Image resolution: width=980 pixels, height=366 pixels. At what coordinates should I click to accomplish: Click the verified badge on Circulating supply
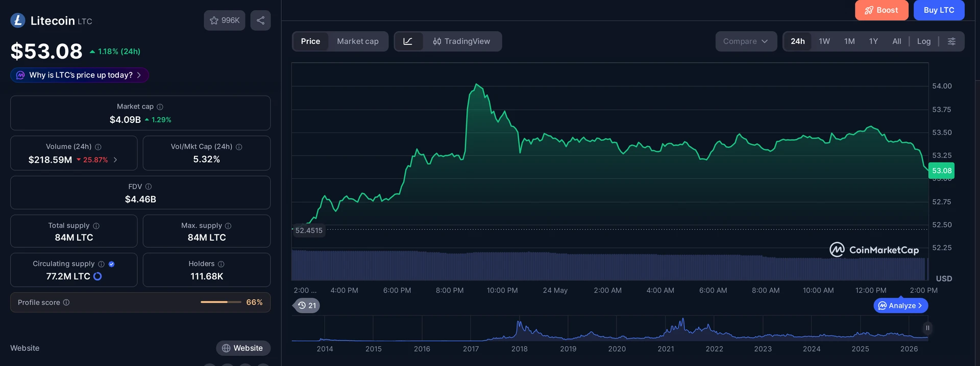pyautogui.click(x=111, y=264)
